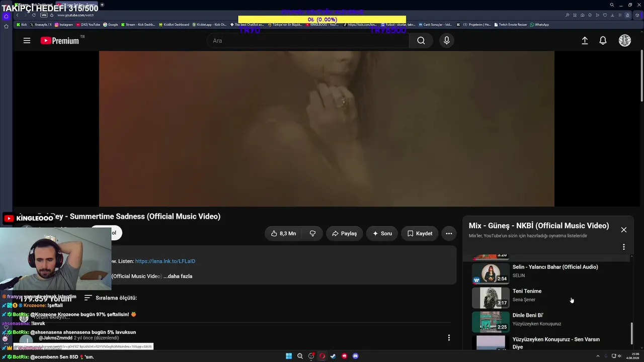Viewport: 644px width, 362px height.
Task: Open the KickBot Dashboard bookmark
Action: [x=174, y=25]
